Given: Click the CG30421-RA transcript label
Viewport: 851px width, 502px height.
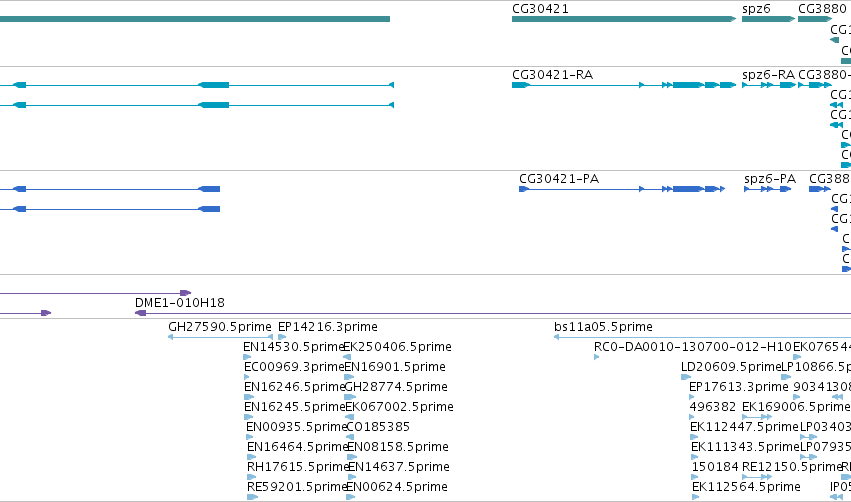Looking at the screenshot, I should point(552,74).
